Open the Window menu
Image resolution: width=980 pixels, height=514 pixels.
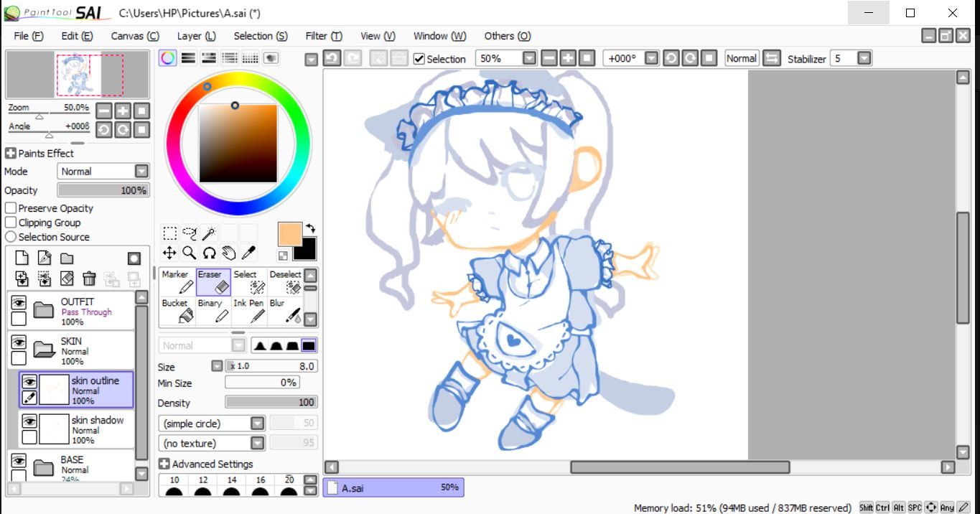[439, 36]
